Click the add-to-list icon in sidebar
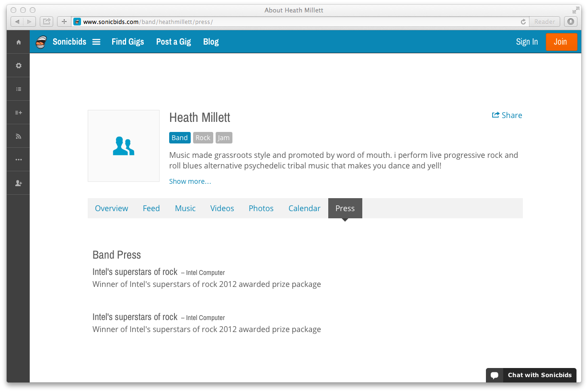This screenshot has width=588, height=392. tap(19, 113)
